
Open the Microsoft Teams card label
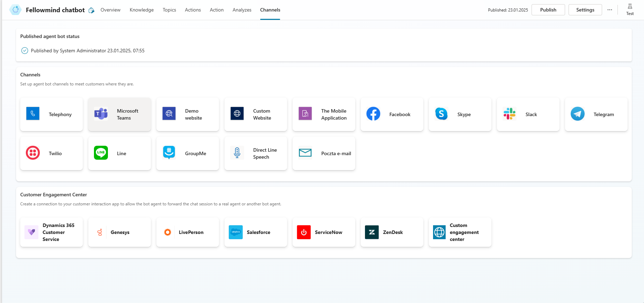pos(127,114)
